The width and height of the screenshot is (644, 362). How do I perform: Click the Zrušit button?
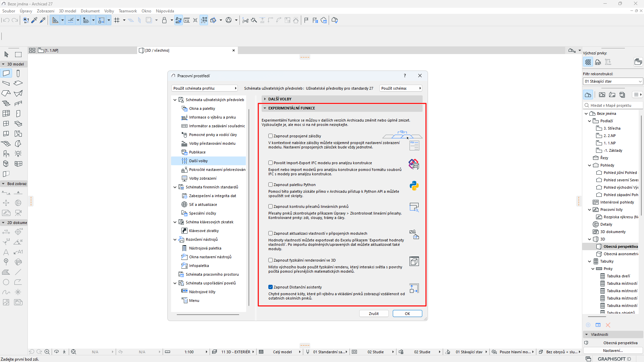[x=374, y=314]
